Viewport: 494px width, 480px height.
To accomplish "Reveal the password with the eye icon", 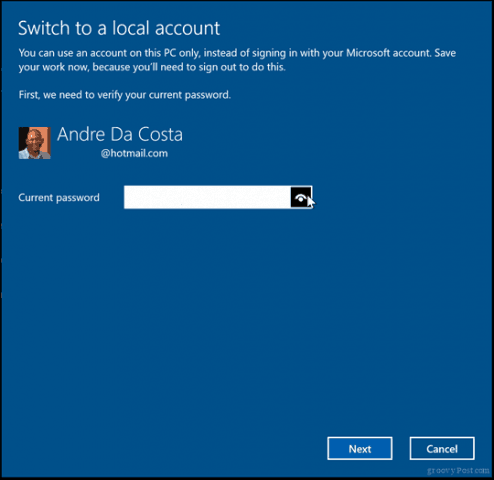I will pyautogui.click(x=301, y=198).
